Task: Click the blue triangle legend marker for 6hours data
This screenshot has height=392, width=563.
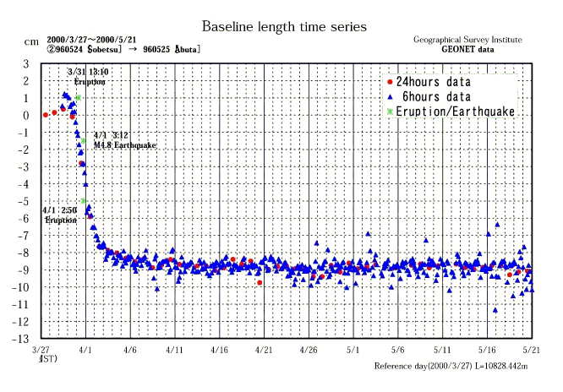Action: [391, 97]
